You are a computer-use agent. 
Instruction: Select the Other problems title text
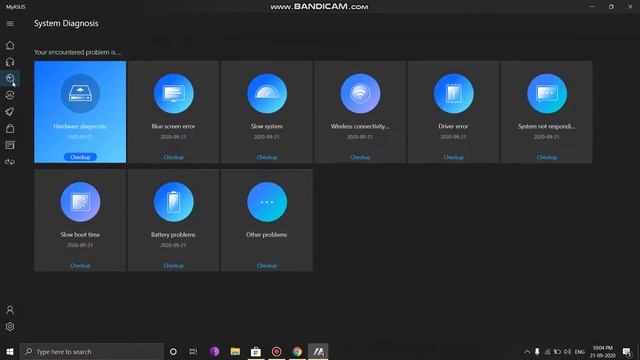click(267, 235)
